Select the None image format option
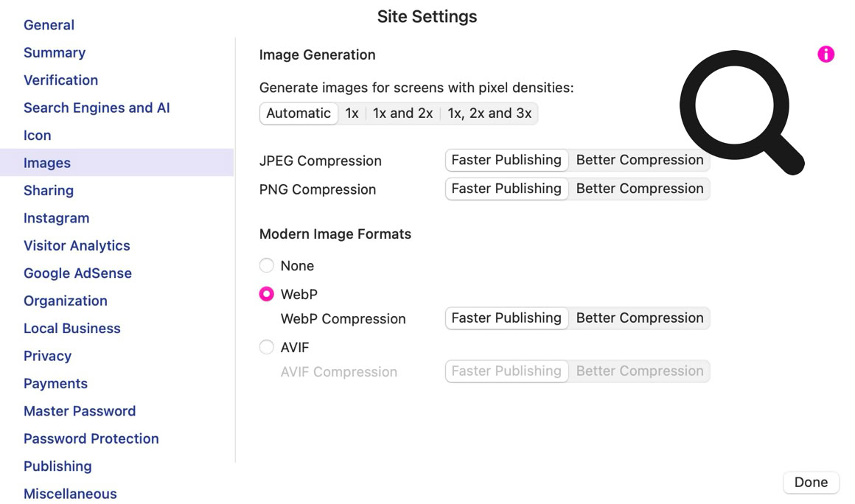Image resolution: width=855 pixels, height=504 pixels. [267, 265]
